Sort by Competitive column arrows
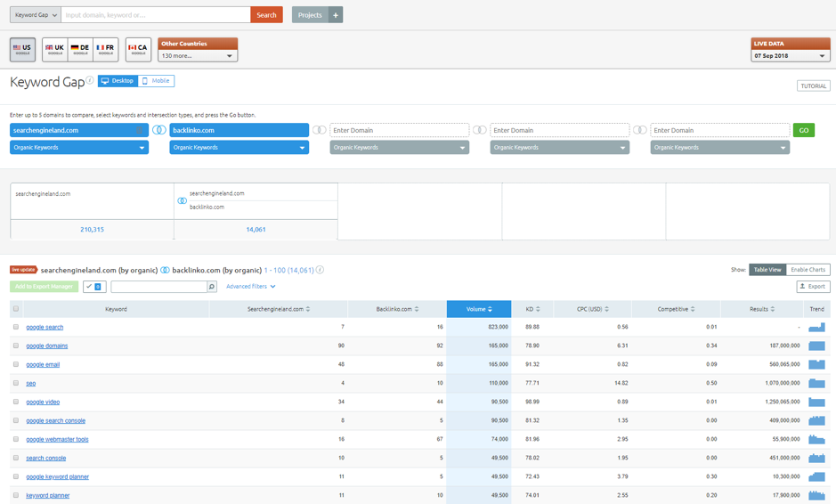Image resolution: width=836 pixels, height=504 pixels. (693, 309)
